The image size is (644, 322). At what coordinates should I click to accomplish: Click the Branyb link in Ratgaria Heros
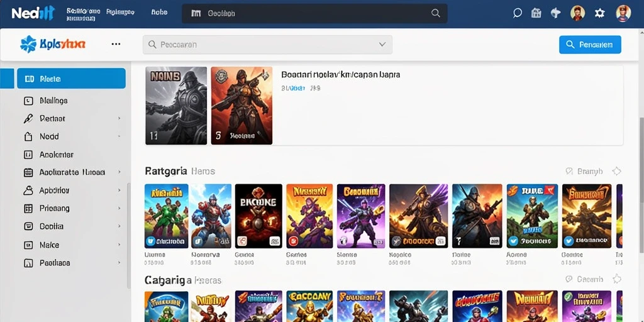coord(590,171)
